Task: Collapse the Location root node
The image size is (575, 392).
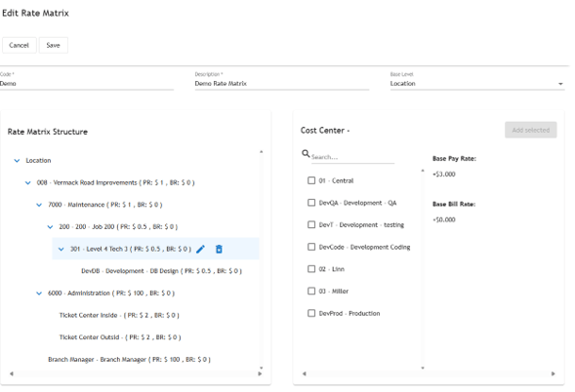Action: point(17,161)
